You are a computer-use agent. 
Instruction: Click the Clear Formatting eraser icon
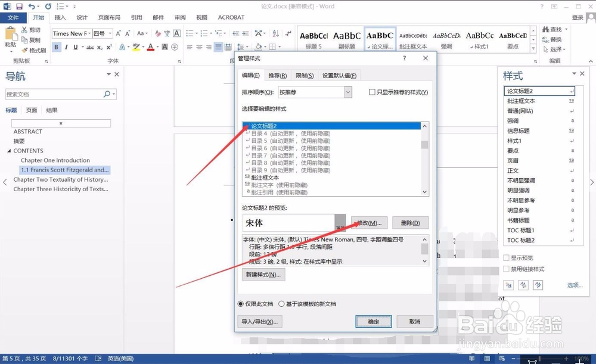coord(158,33)
